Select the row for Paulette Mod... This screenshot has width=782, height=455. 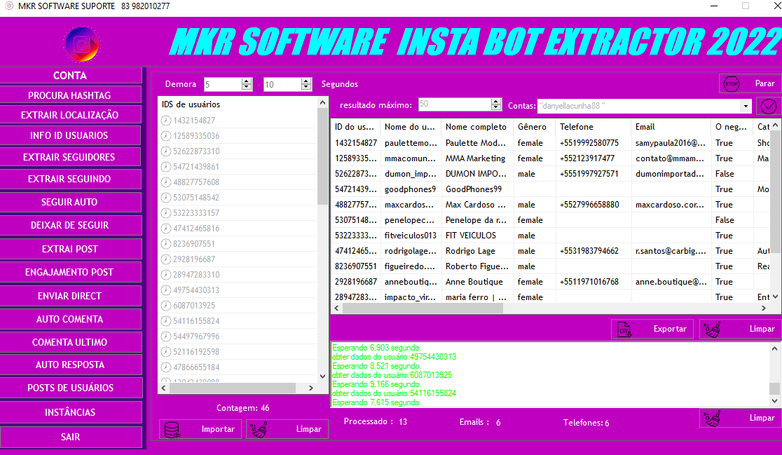point(551,143)
